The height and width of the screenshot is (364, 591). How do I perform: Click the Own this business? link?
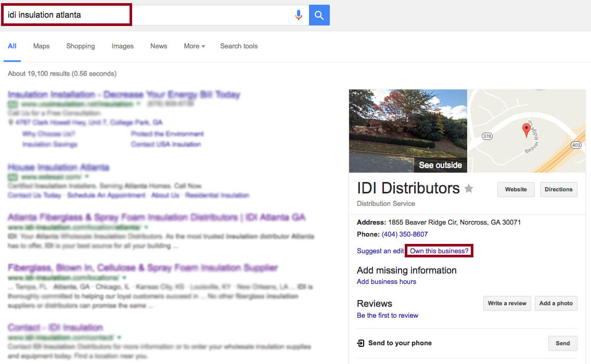439,251
